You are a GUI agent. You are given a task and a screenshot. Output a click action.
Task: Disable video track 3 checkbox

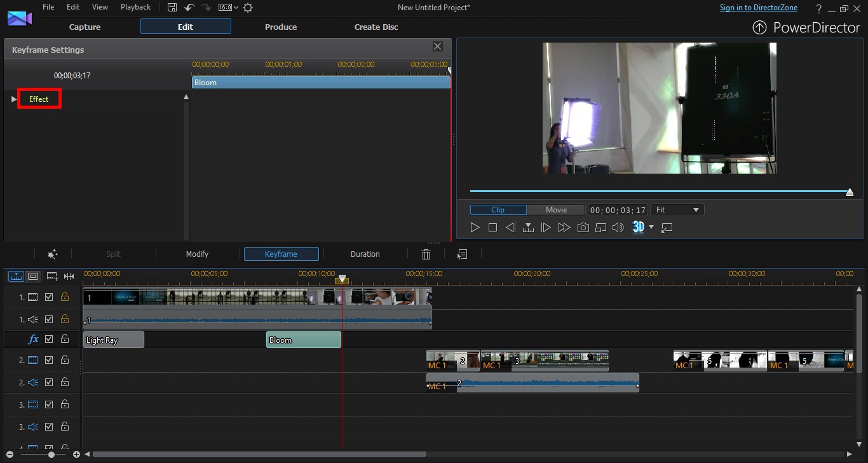point(49,404)
